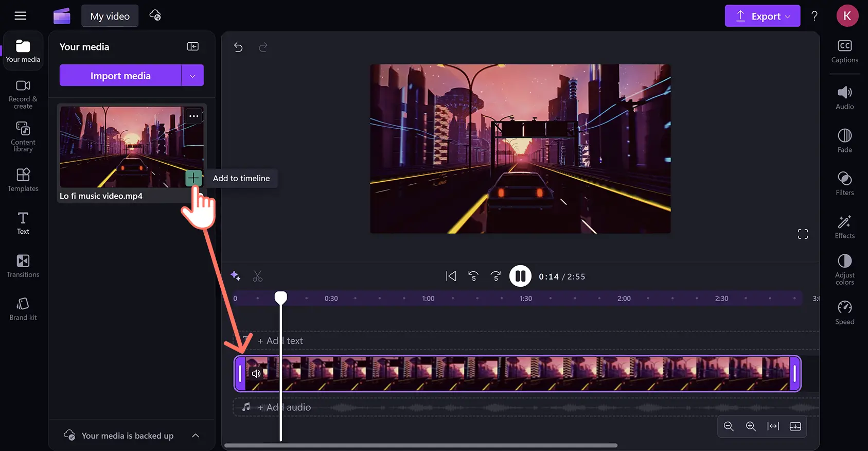This screenshot has height=451, width=868.
Task: Fit timeline to screen width
Action: coord(773,426)
